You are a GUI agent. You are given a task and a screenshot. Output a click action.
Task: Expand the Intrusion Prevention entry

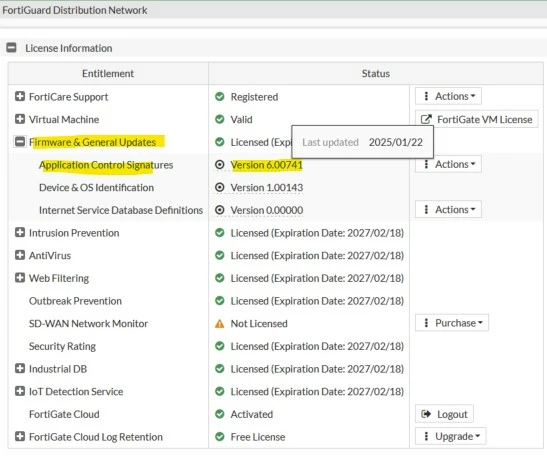20,232
